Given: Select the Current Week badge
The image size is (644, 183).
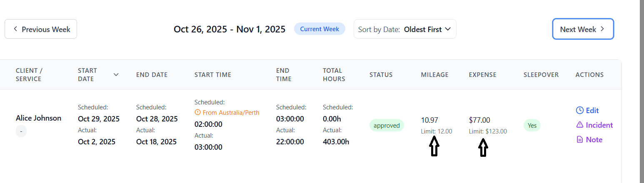Looking at the screenshot, I should [x=320, y=29].
